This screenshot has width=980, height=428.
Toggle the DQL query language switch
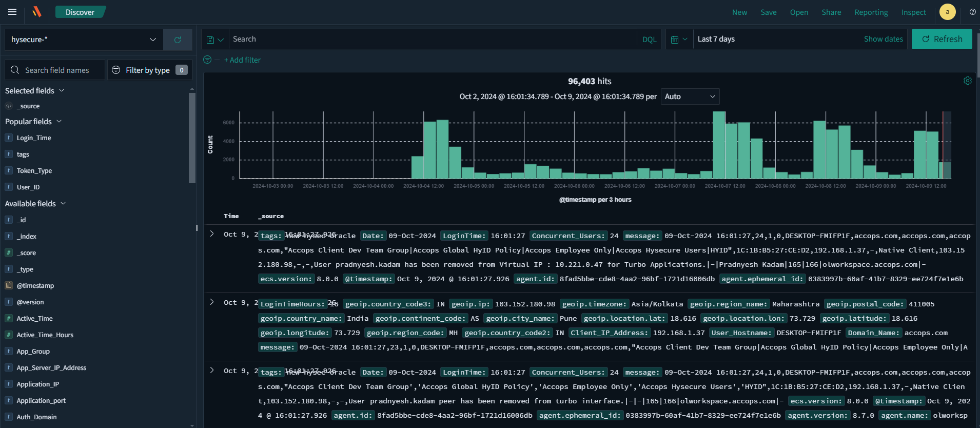649,40
